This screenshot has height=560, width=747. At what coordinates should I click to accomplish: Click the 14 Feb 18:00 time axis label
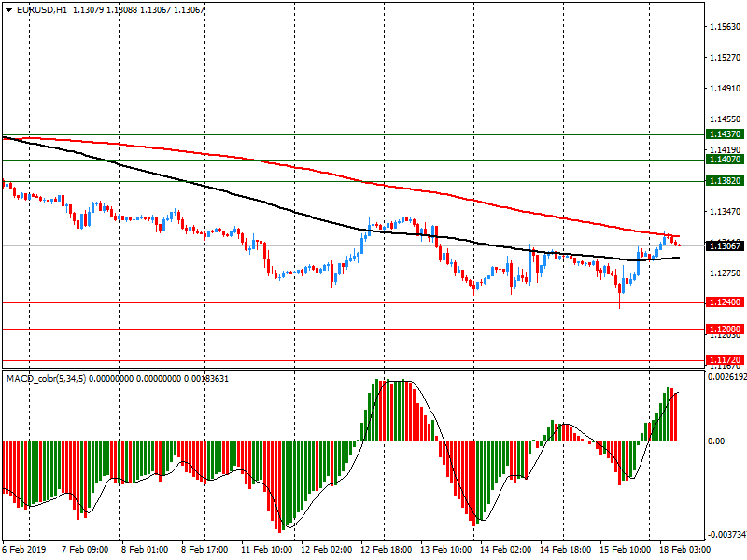[565, 550]
